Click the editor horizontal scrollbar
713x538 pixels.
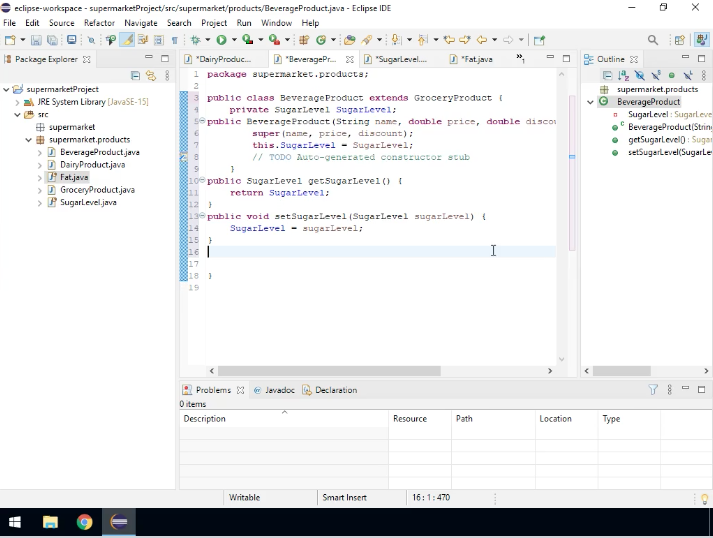(330, 371)
